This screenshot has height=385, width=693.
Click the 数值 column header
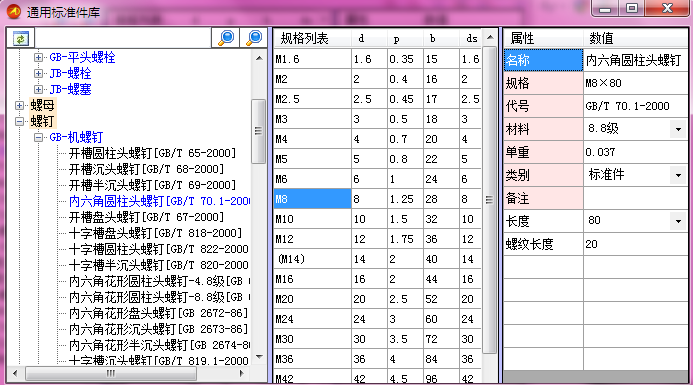(636, 38)
